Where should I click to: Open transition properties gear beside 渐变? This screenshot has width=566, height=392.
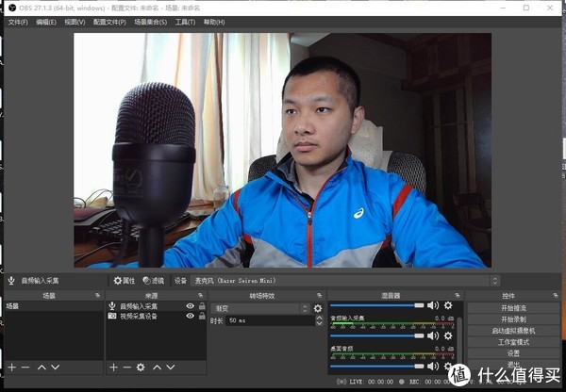[x=318, y=308]
